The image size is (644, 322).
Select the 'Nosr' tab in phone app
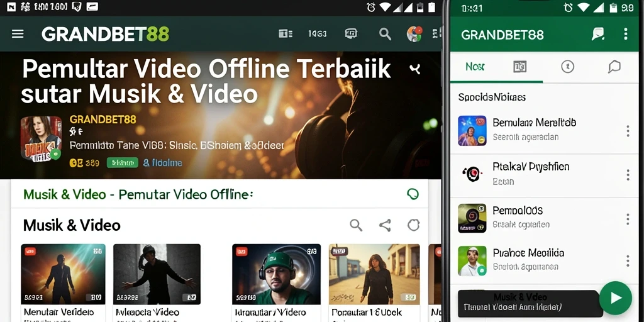coord(475,67)
